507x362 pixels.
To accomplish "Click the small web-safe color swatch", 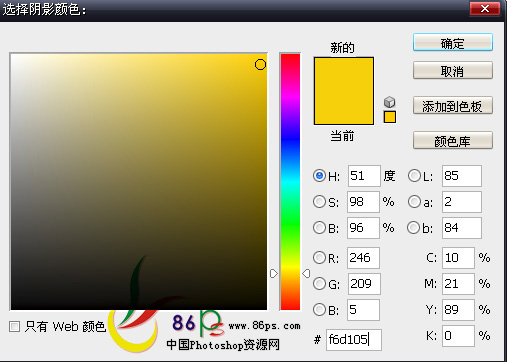I will click(x=390, y=117).
